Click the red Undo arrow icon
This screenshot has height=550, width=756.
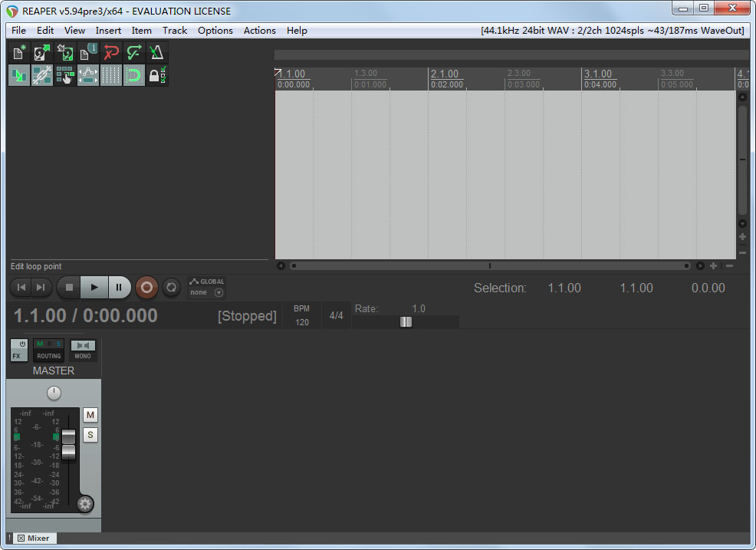111,52
